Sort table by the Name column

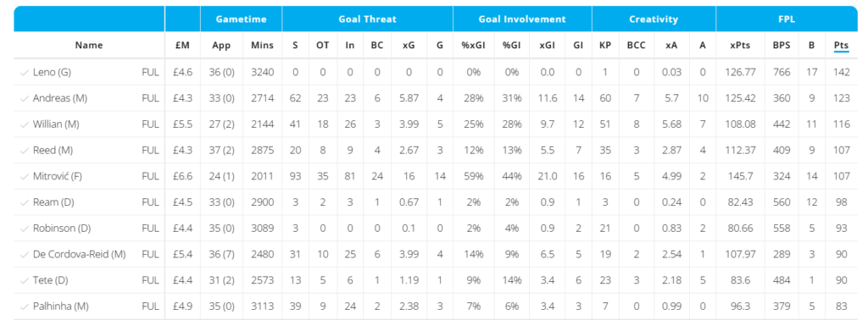[89, 46]
